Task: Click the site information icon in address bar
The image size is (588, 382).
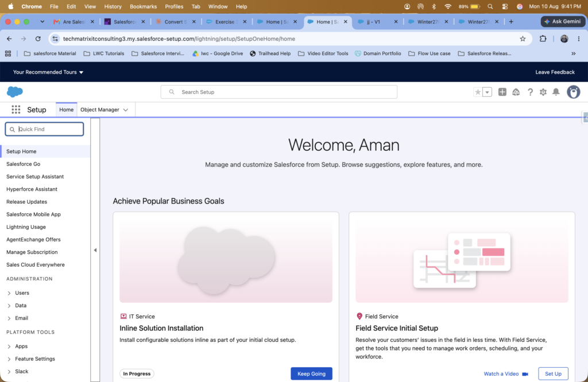Action: pyautogui.click(x=55, y=38)
